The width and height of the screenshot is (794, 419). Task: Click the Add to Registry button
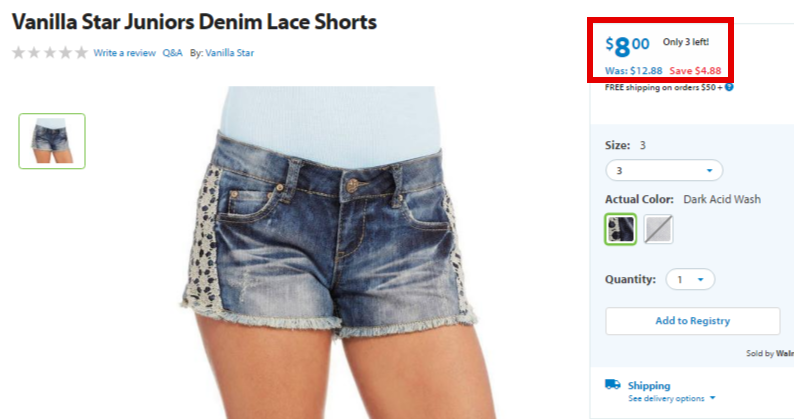[692, 321]
